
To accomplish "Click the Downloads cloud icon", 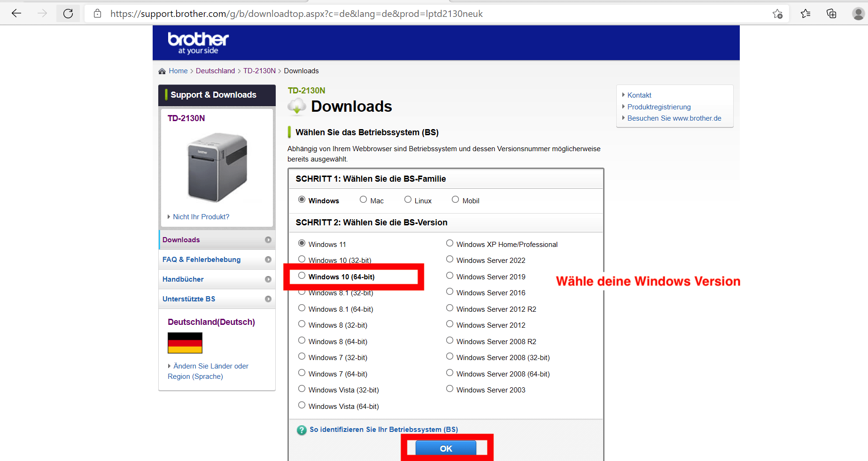I will (x=297, y=107).
